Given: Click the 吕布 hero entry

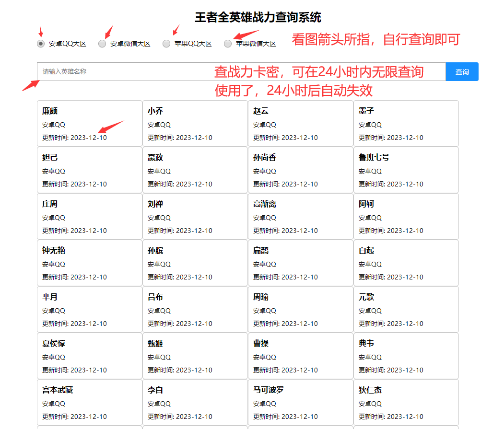Looking at the screenshot, I should 195,310.
